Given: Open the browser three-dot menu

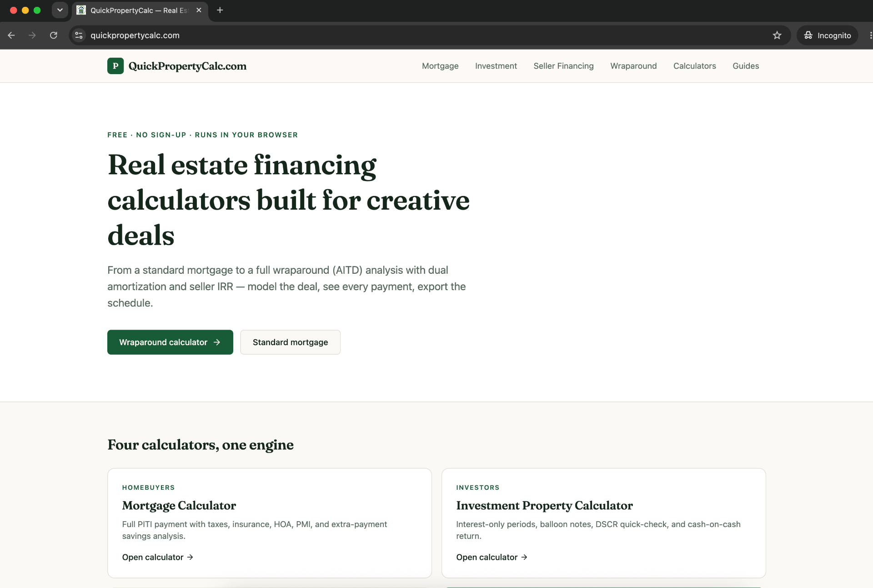Looking at the screenshot, I should tap(870, 35).
